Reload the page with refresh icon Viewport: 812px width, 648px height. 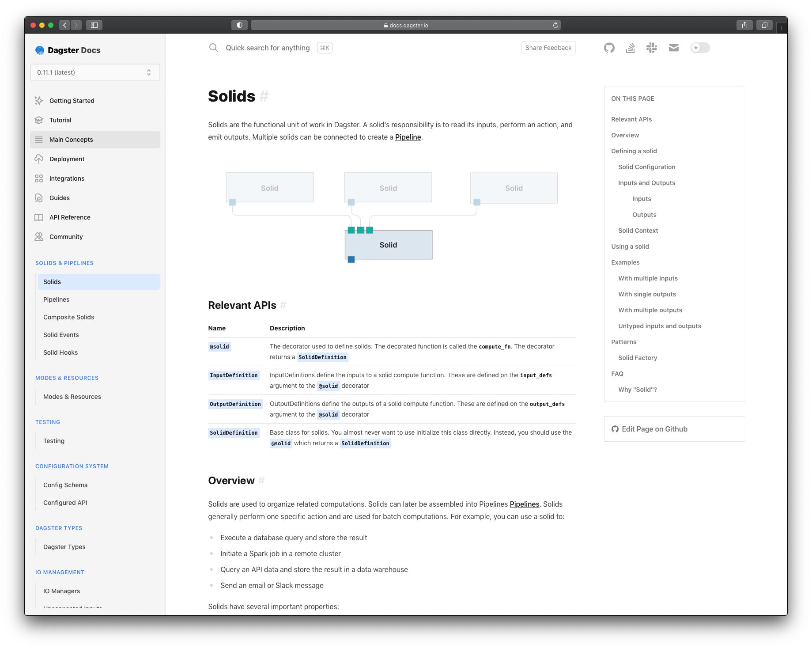tap(555, 25)
